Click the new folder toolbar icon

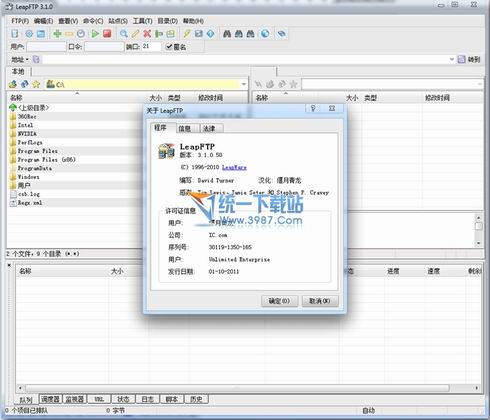click(x=170, y=34)
